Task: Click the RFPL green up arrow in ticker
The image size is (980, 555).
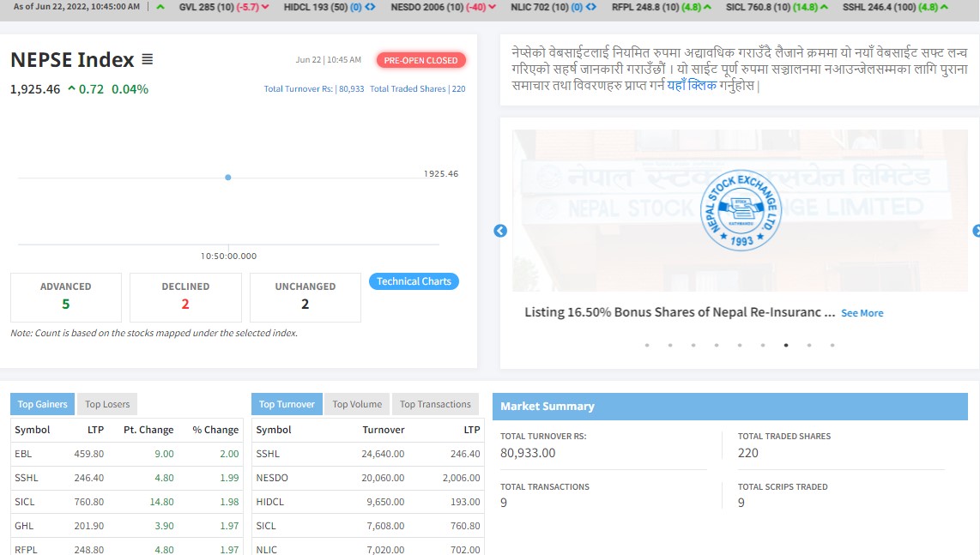Action: click(707, 7)
